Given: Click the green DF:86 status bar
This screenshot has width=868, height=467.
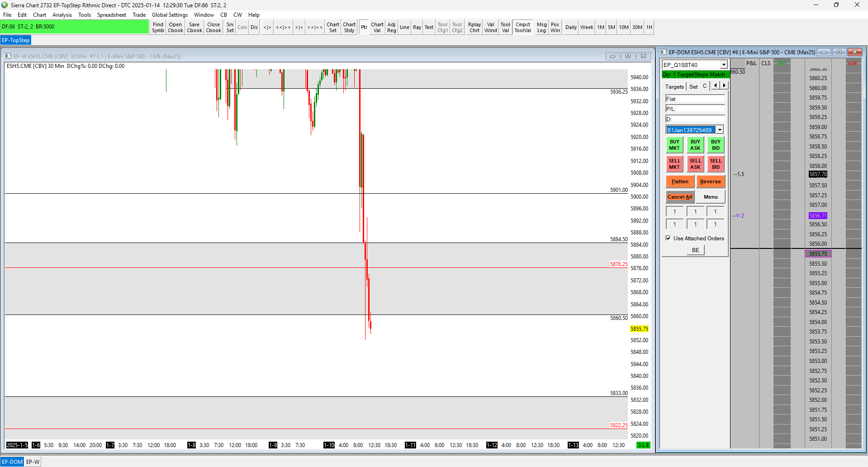Looking at the screenshot, I should point(75,27).
